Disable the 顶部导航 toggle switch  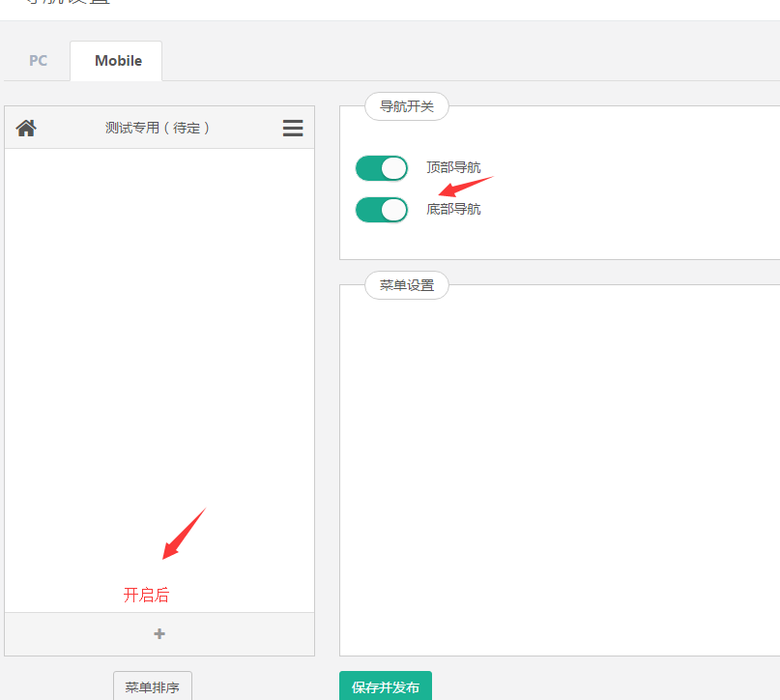click(x=381, y=168)
